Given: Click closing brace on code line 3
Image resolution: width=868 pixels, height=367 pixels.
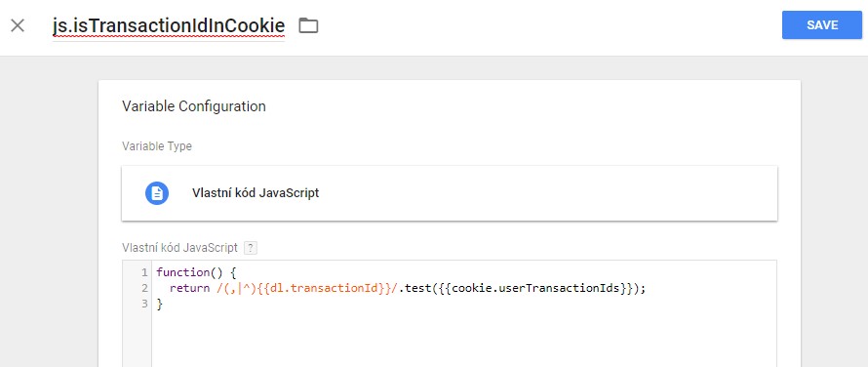Looking at the screenshot, I should coord(159,304).
